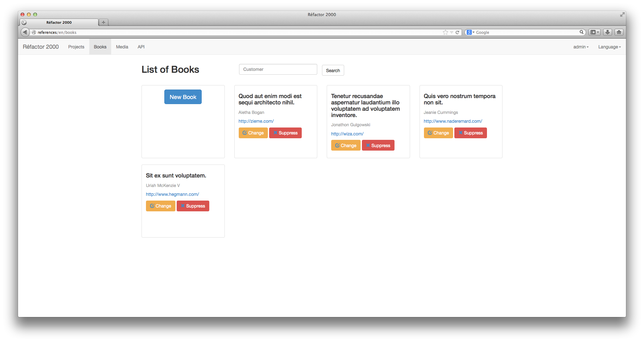The image size is (644, 342).
Task: Select the edit pencil icon on "Sit ex sunt voluptatem" Change button
Action: coord(152,206)
